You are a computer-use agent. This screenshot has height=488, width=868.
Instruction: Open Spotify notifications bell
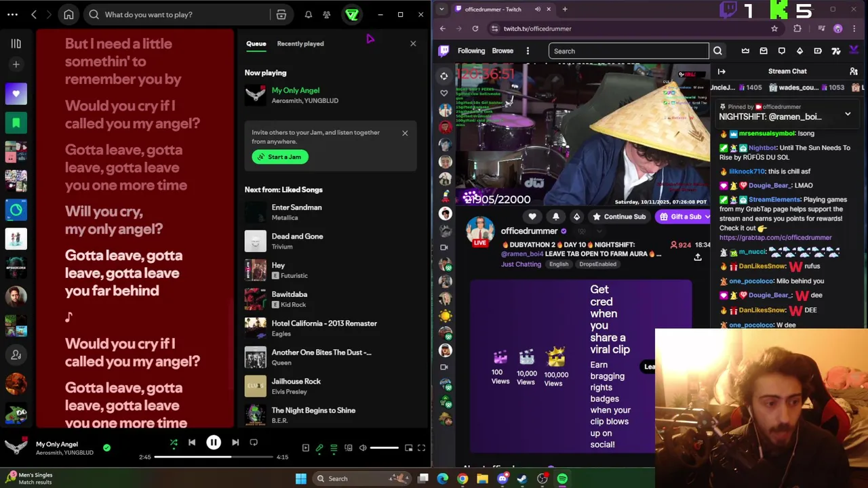tap(308, 14)
